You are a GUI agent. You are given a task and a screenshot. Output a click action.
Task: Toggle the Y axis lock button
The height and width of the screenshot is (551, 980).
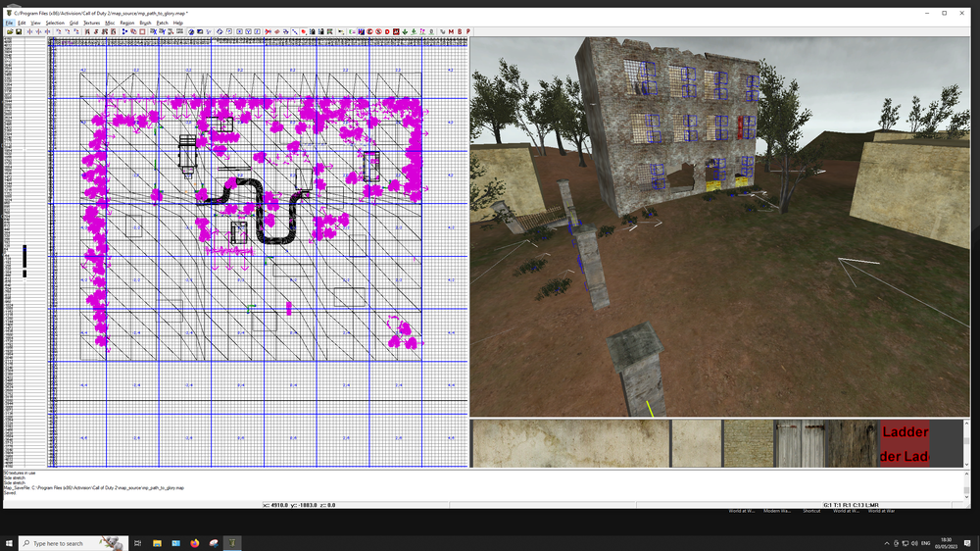[249, 31]
